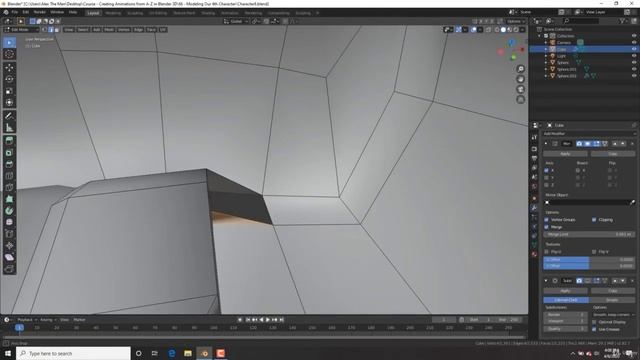Open the Edit menu
Screen dimensions: 640x360
pyautogui.click(x=26, y=12)
